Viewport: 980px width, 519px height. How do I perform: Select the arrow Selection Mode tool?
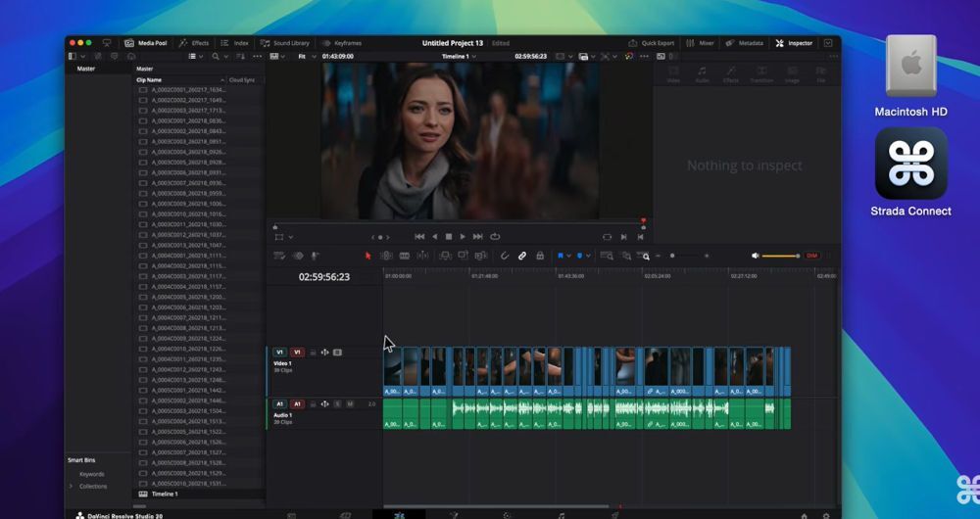coord(368,256)
